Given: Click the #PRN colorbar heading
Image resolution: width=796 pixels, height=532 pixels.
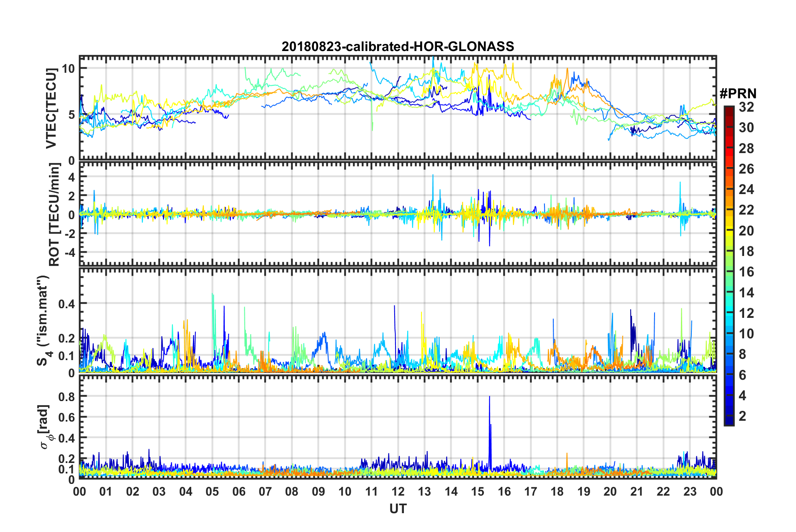Looking at the screenshot, I should pos(738,93).
